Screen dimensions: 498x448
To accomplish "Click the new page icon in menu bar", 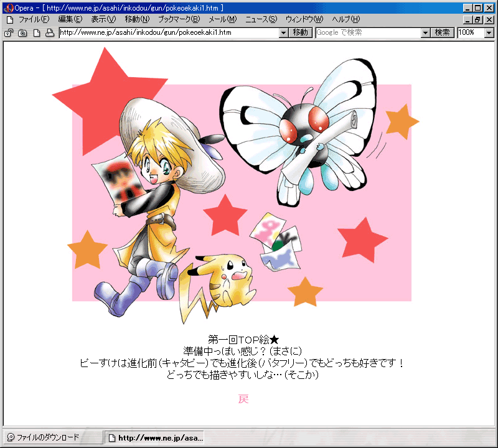I will pyautogui.click(x=10, y=20).
